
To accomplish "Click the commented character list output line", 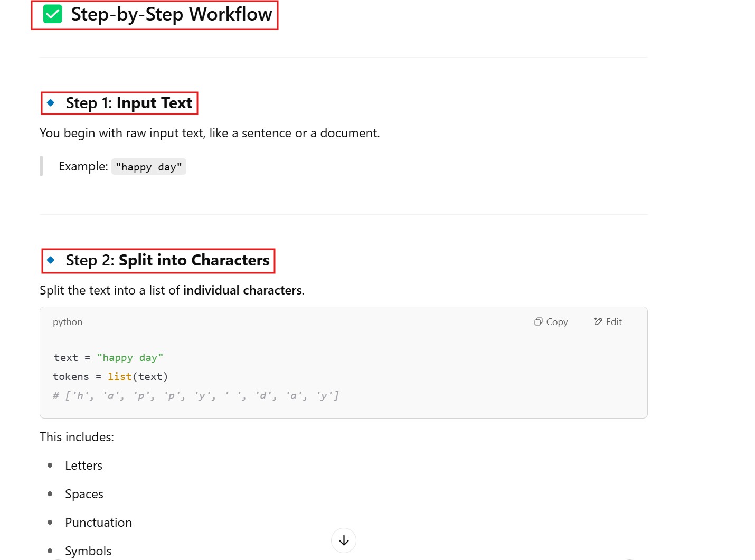I will point(196,396).
